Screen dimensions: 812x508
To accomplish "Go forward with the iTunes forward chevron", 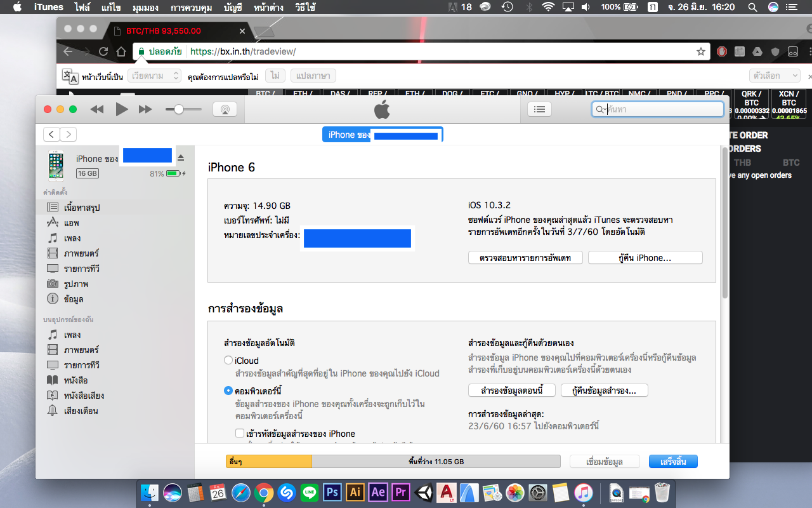I will coord(68,134).
